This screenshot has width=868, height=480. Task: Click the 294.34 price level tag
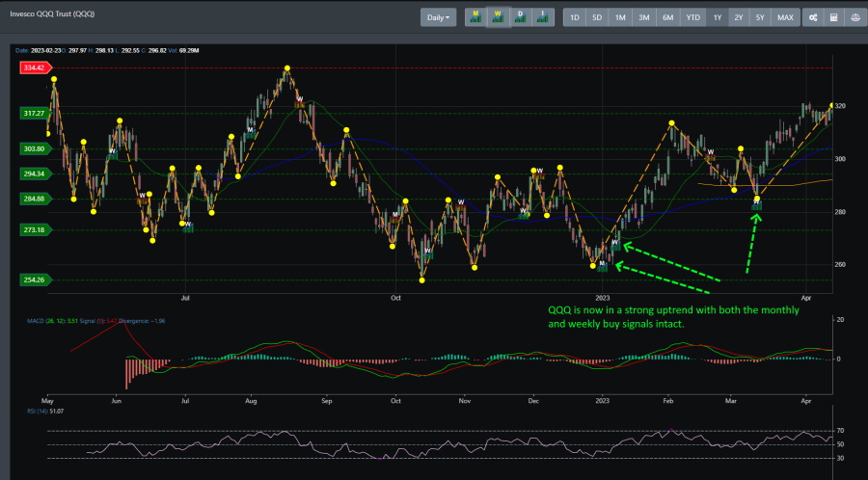point(36,173)
